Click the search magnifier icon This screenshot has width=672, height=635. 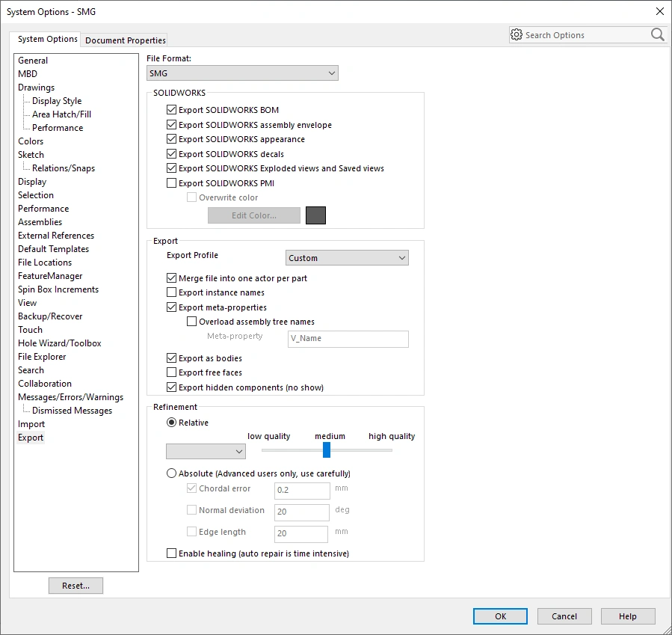[x=658, y=34]
